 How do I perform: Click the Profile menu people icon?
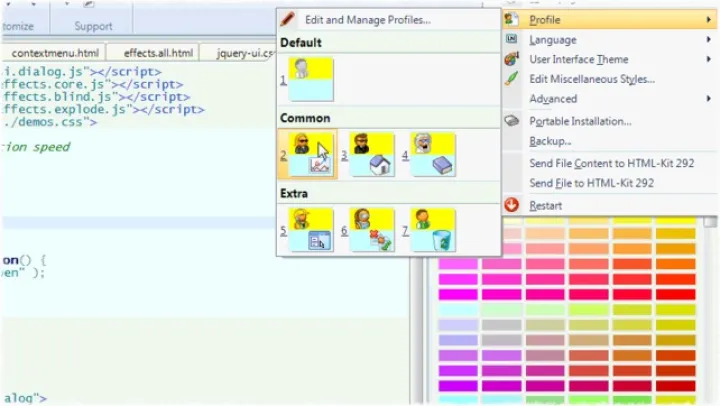click(511, 20)
